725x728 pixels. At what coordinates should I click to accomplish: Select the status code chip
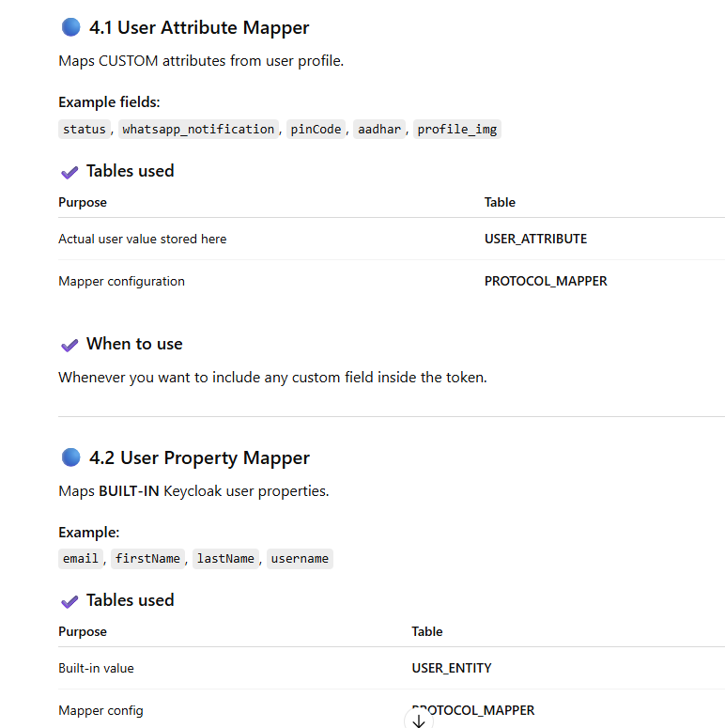click(85, 130)
